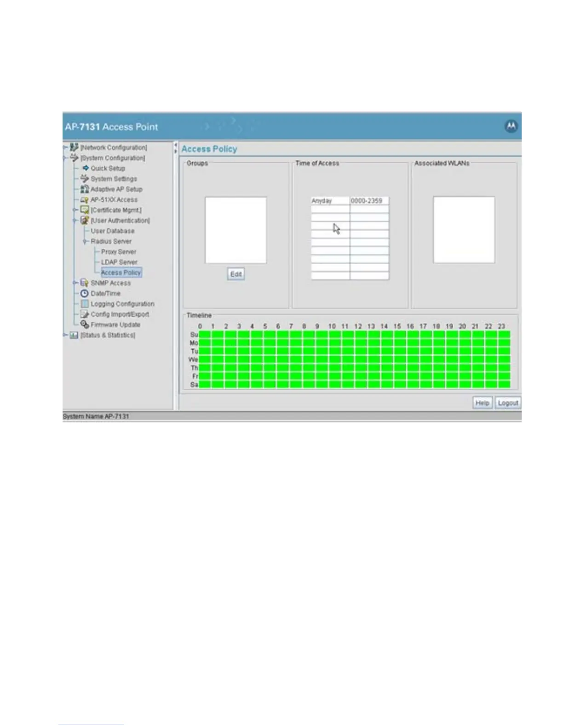Click the Sunday hour 0 timeline cell
This screenshot has width=563, height=728.
[205, 335]
